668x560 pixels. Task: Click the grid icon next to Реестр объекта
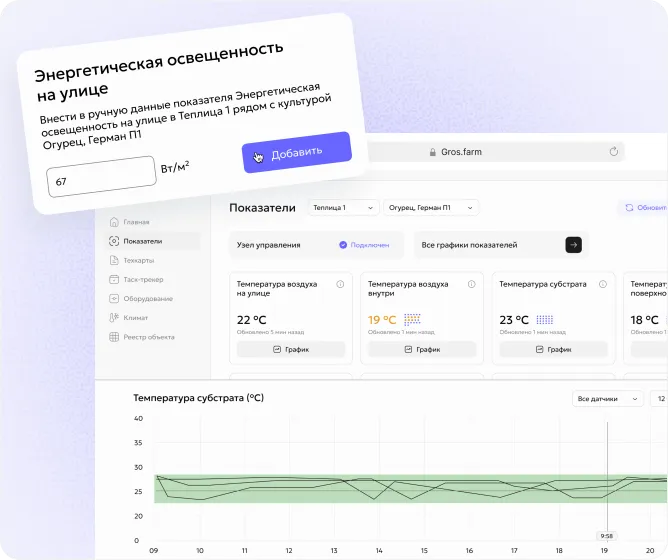[x=114, y=337]
